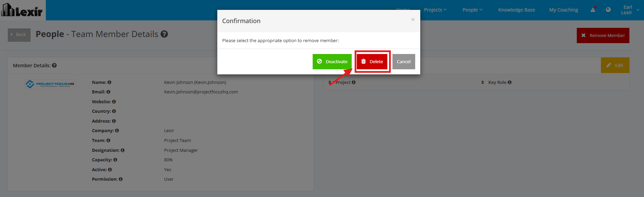This screenshot has width=644, height=197.
Task: Click the Project Team value
Action: tap(178, 141)
